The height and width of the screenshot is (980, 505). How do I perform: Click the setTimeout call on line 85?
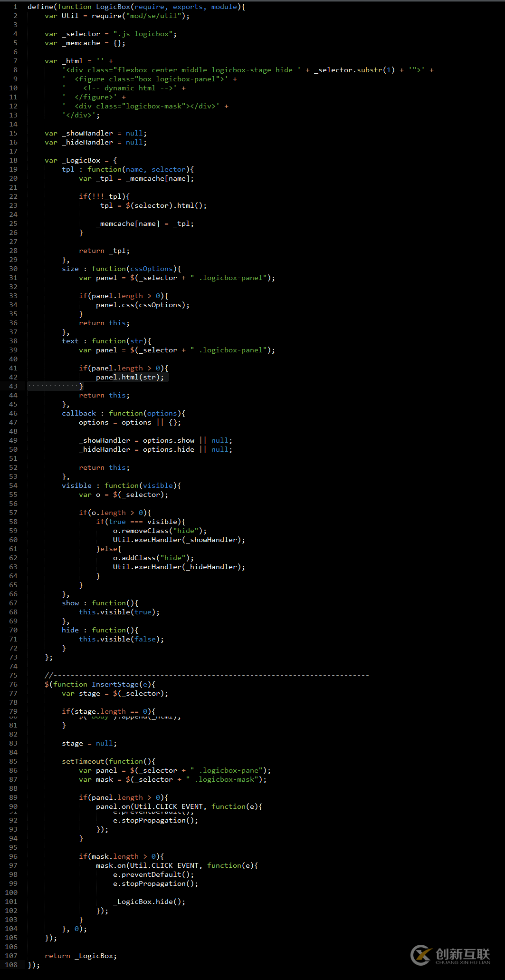pos(83,761)
